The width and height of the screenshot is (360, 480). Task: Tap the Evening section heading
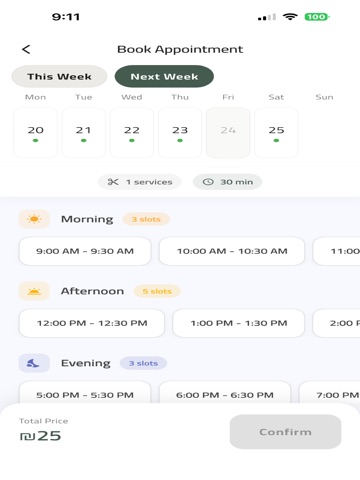(86, 363)
